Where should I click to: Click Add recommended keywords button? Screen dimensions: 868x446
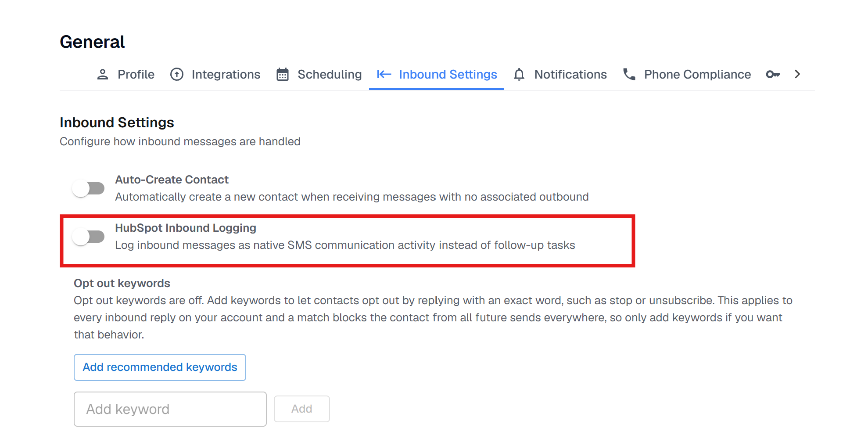click(160, 367)
